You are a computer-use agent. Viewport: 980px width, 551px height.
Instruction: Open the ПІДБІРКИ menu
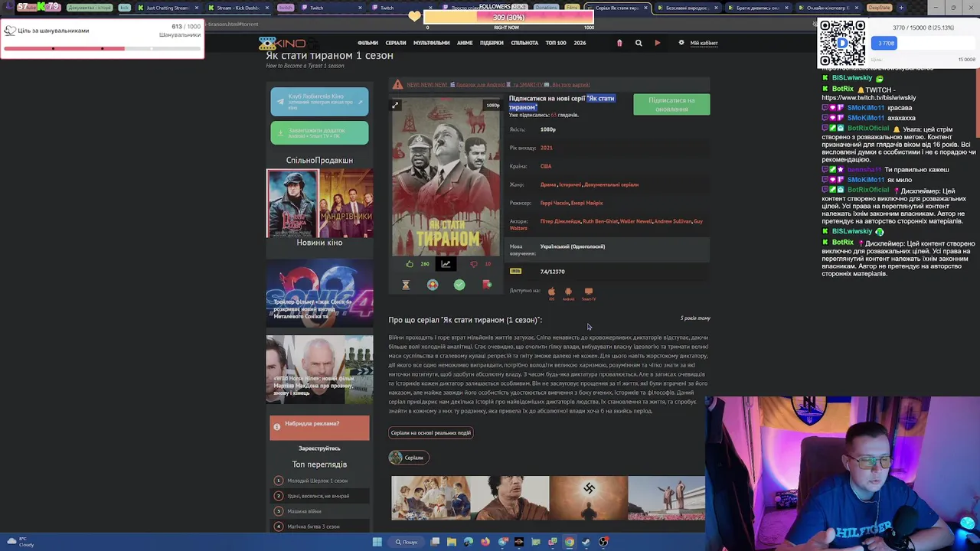[492, 43]
